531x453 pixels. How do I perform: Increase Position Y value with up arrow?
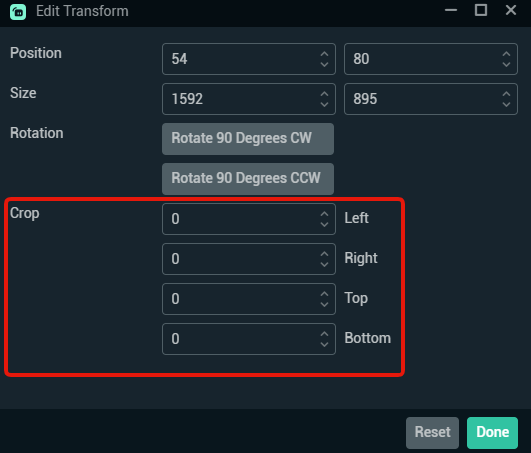506,54
